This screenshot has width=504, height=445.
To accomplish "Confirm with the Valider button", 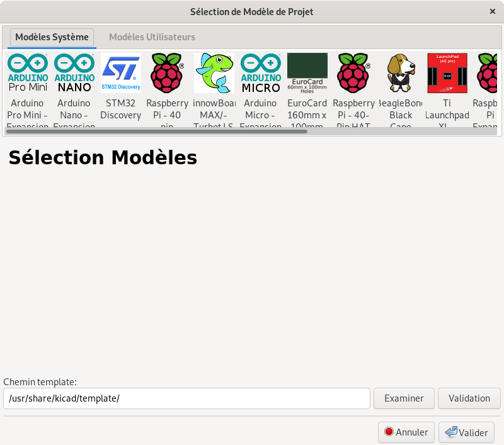I will pos(466,432).
